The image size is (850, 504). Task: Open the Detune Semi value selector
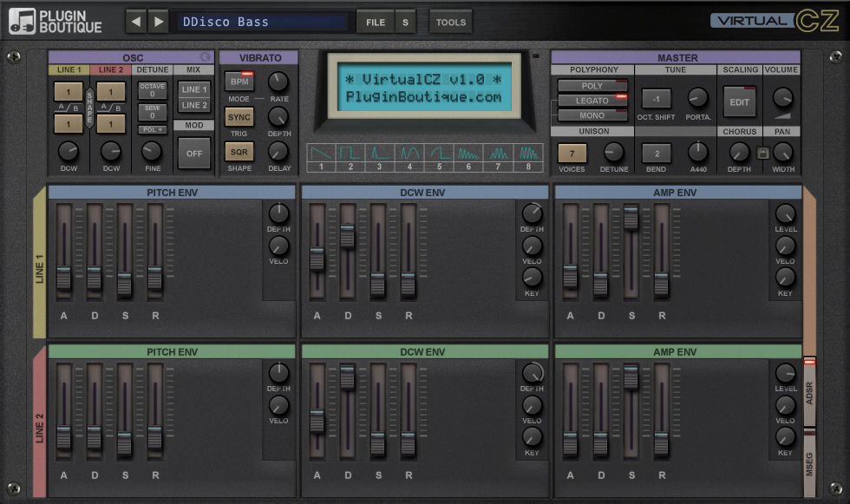pos(153,112)
